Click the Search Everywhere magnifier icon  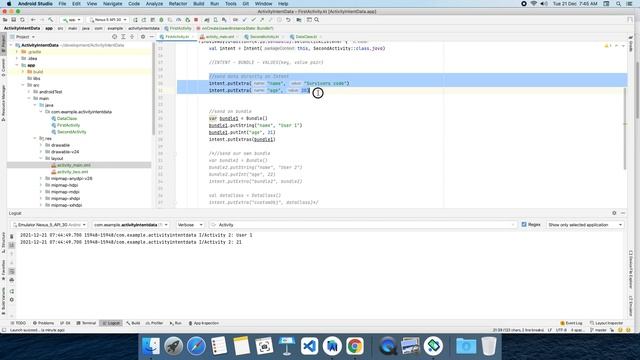pos(317,20)
